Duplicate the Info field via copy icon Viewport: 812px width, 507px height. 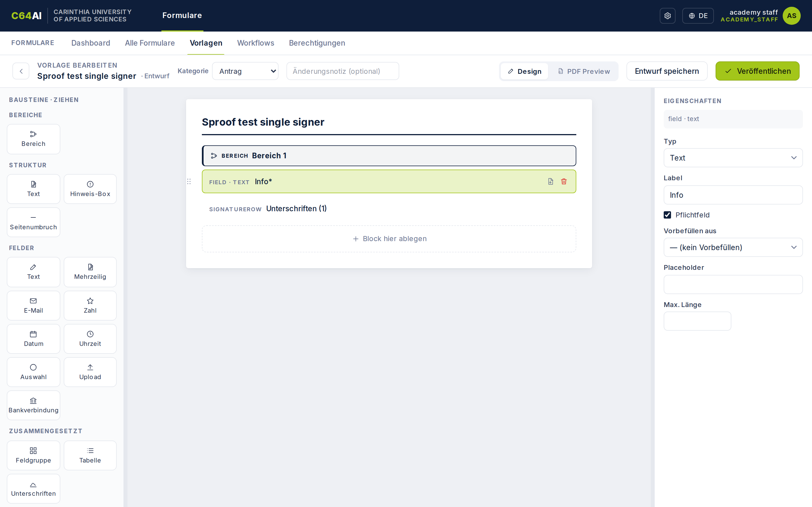(551, 181)
